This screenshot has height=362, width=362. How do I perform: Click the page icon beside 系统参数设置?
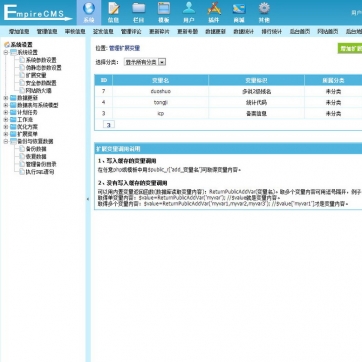pyautogui.click(x=22, y=60)
